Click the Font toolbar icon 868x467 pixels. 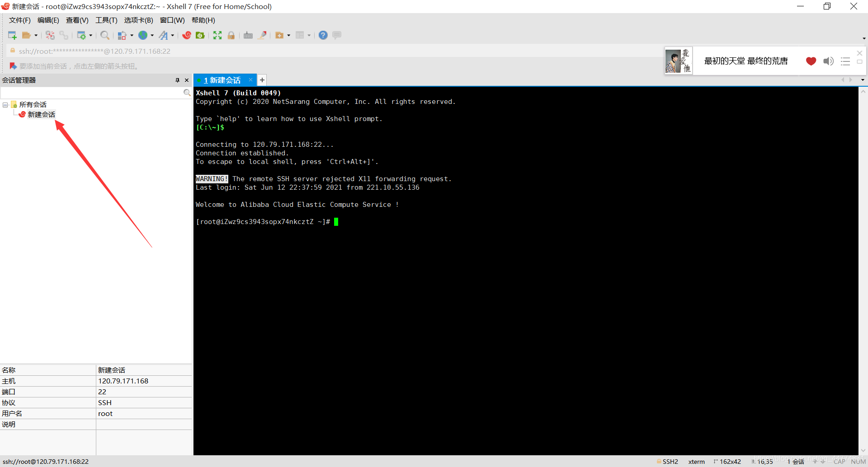click(164, 35)
